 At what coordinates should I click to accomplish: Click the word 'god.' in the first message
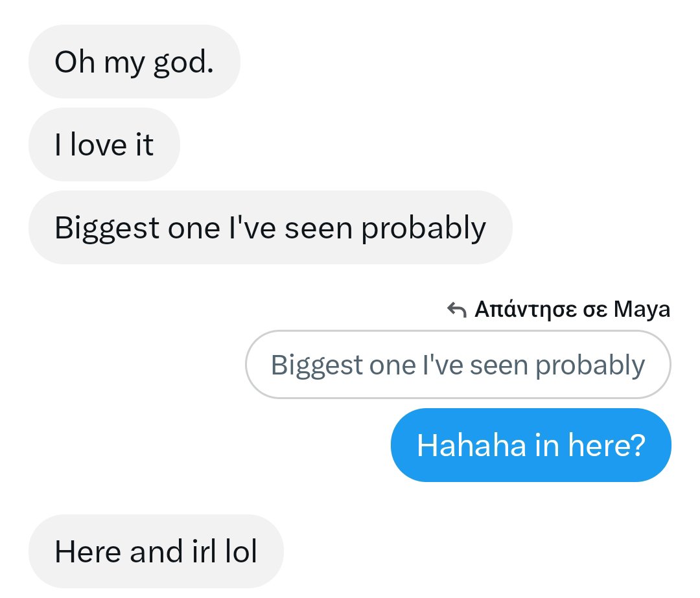pos(183,63)
